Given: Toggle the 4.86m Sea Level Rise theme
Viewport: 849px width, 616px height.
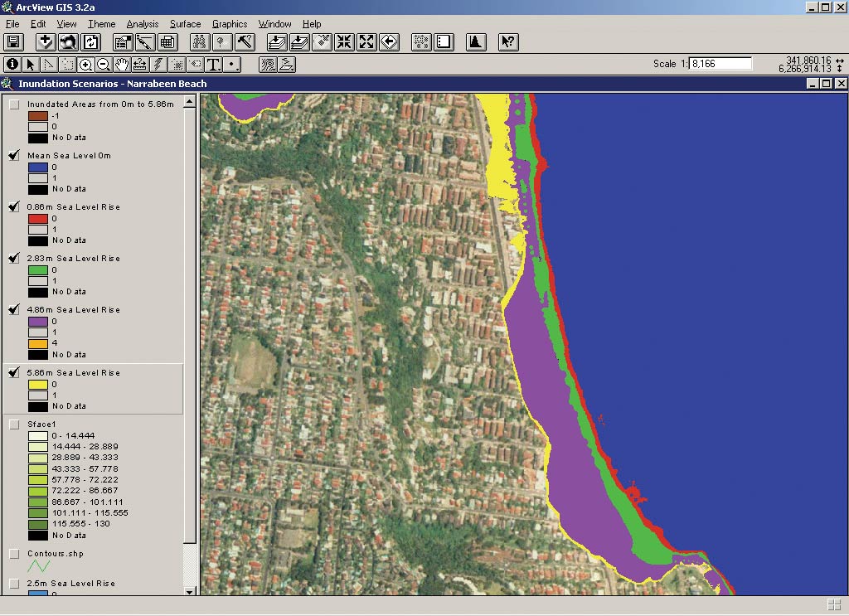Looking at the screenshot, I should pos(14,310).
